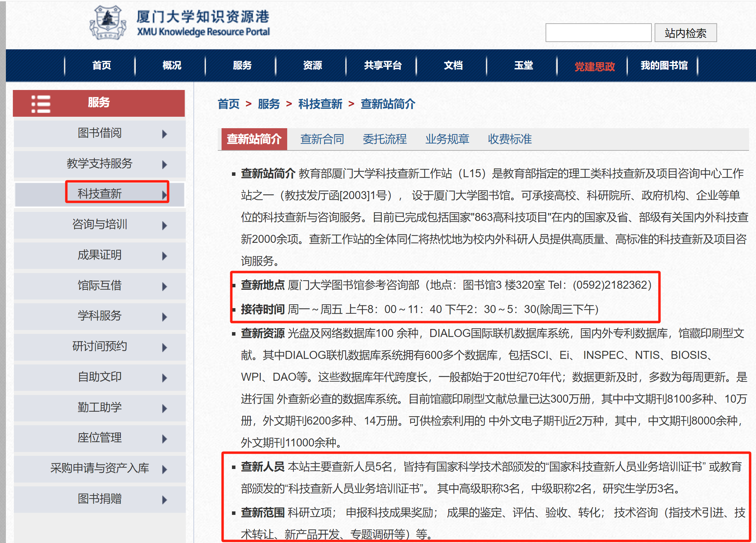Expand the 座位管理 arrow

pyautogui.click(x=165, y=439)
